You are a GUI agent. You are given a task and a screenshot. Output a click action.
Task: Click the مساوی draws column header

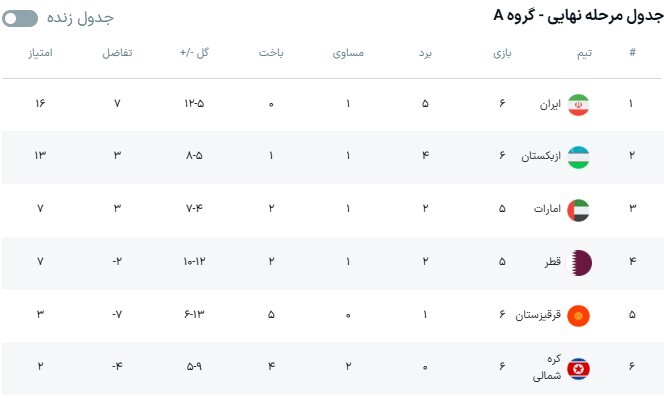coord(348,53)
